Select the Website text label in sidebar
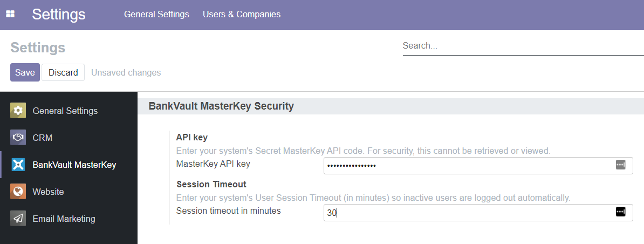The image size is (644, 244). 48,192
